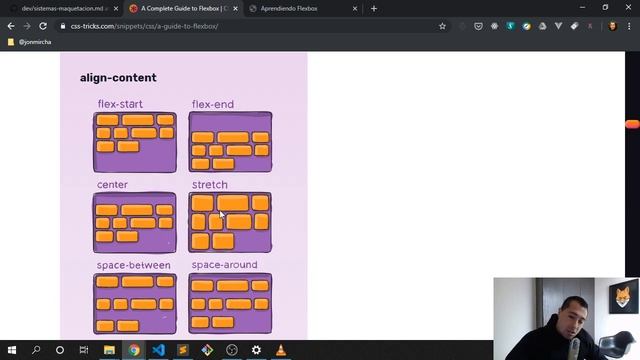
Task: Click the address bar showing css-tricks.com URL
Action: point(252,26)
